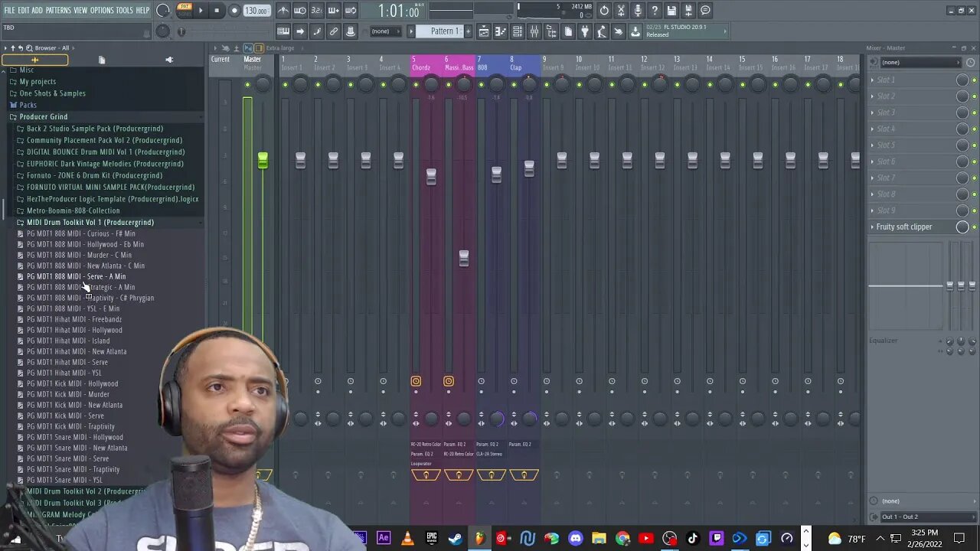Click the 130.000 tempo field

[256, 11]
